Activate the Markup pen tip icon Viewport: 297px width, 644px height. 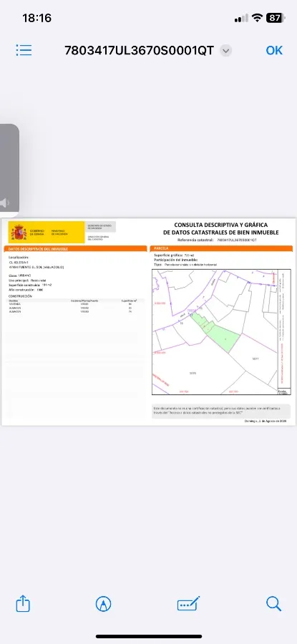103,604
